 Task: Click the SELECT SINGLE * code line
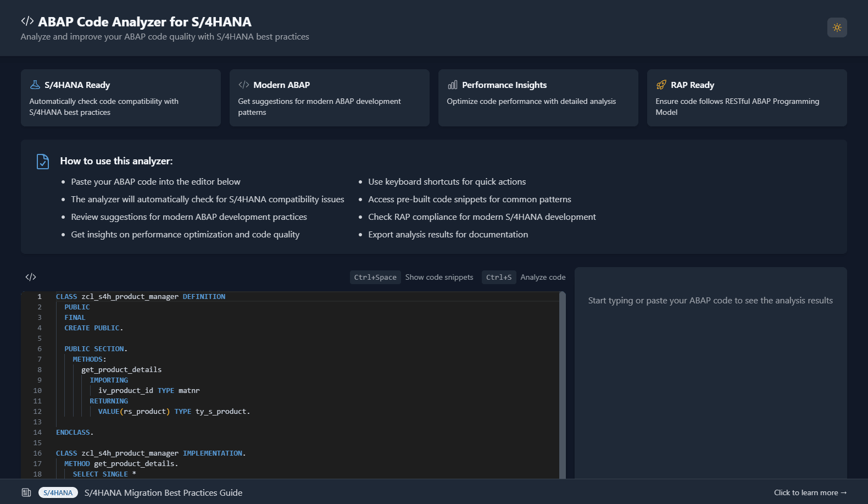tap(104, 474)
